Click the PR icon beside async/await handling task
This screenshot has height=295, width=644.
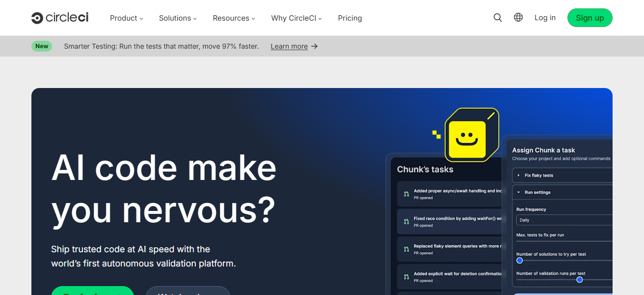(405, 193)
